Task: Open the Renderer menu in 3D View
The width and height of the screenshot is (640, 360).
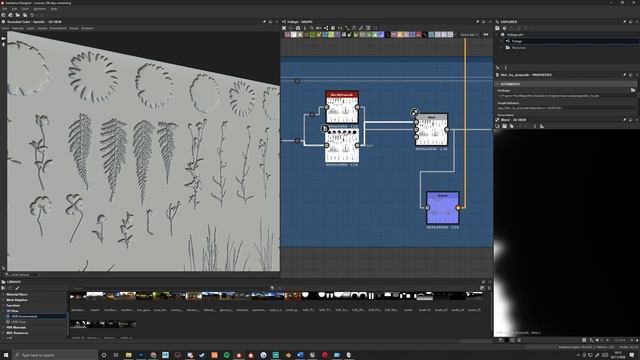Action: tap(87, 29)
